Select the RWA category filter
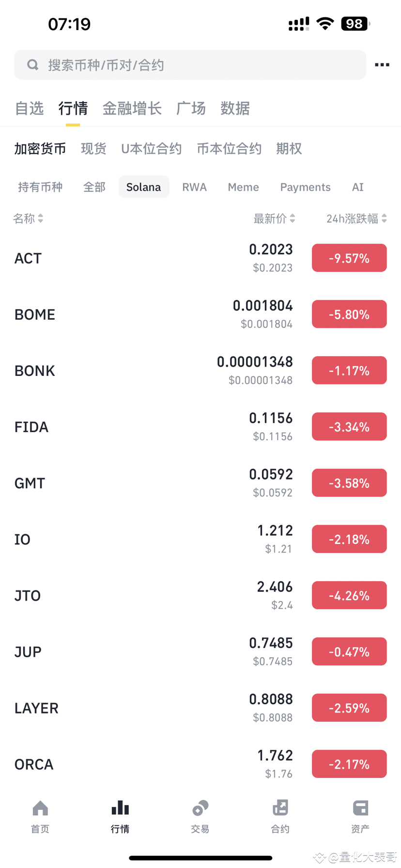The image size is (401, 868). pyautogui.click(x=194, y=187)
